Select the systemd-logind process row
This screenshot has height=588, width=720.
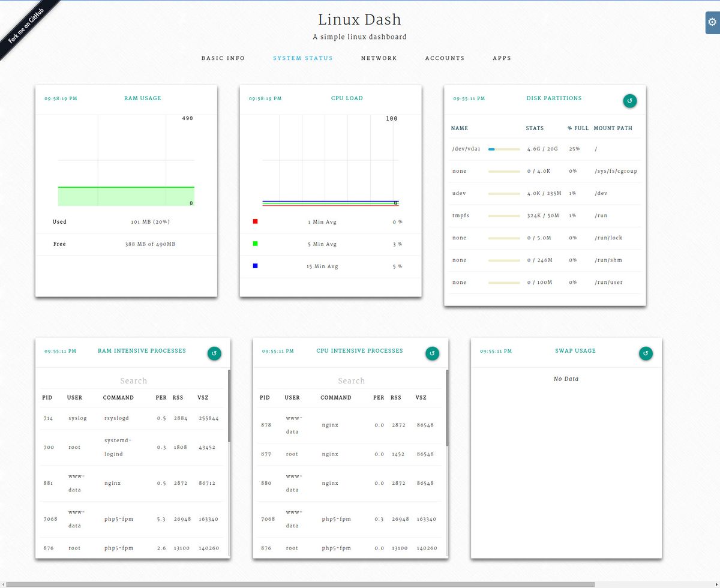coord(133,447)
